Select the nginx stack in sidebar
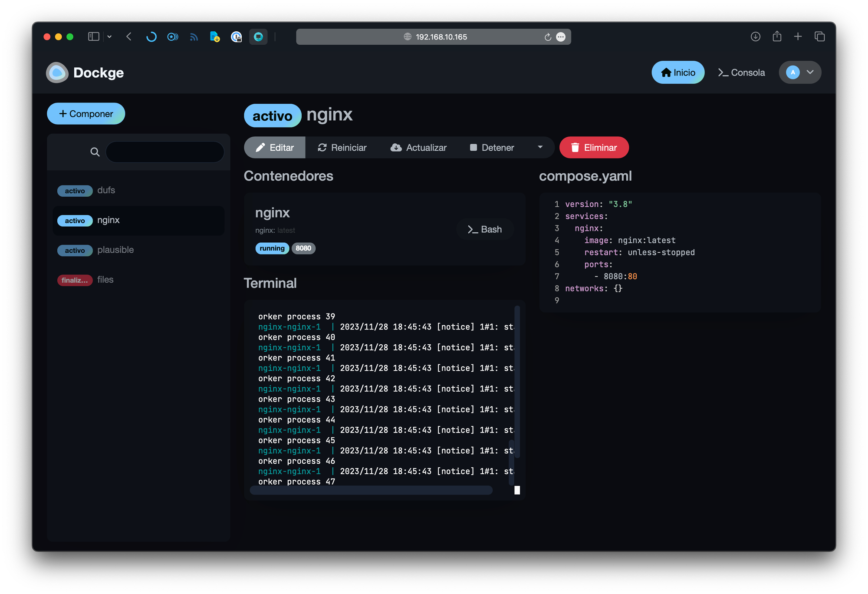Image resolution: width=868 pixels, height=594 pixels. click(x=138, y=221)
